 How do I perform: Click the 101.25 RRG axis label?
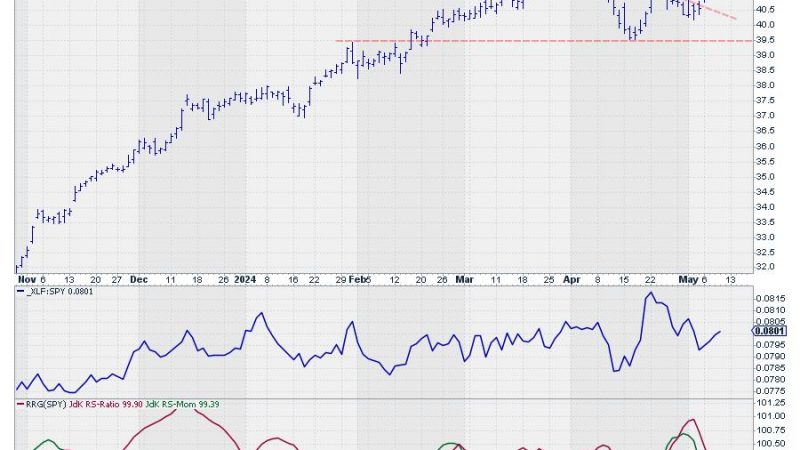pyautogui.click(x=770, y=403)
